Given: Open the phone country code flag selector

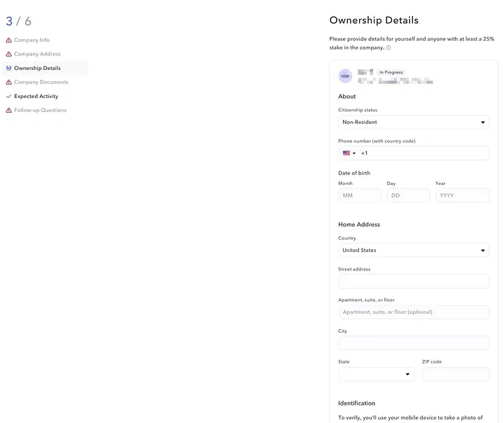Looking at the screenshot, I should 349,153.
